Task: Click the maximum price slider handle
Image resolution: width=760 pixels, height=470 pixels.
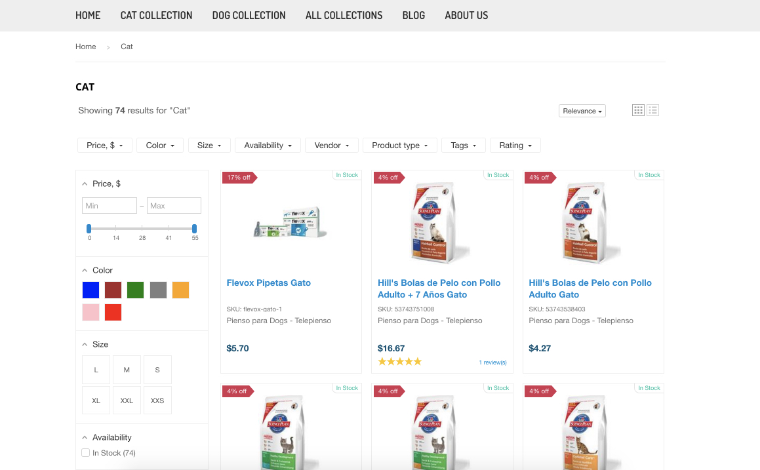Action: [194, 228]
